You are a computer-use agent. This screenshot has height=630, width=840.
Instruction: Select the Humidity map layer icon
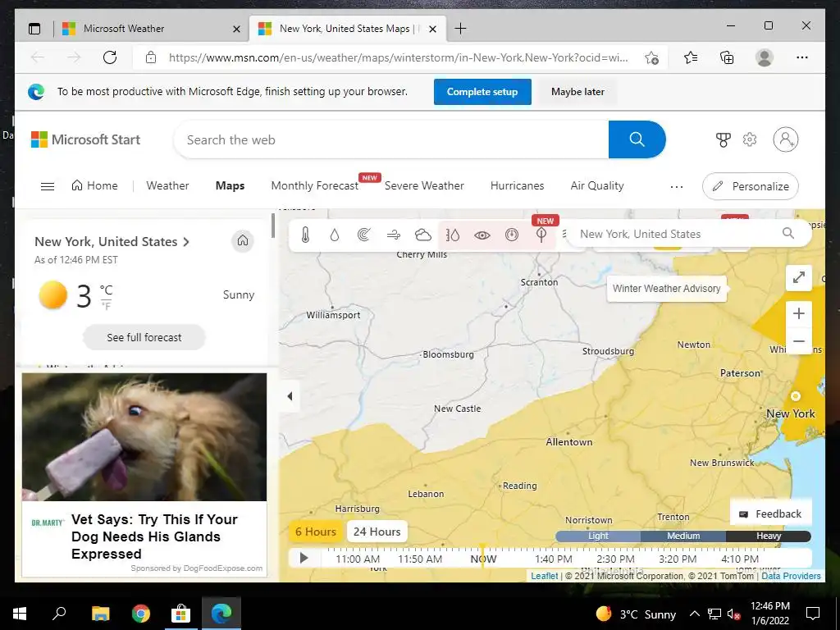click(x=453, y=235)
